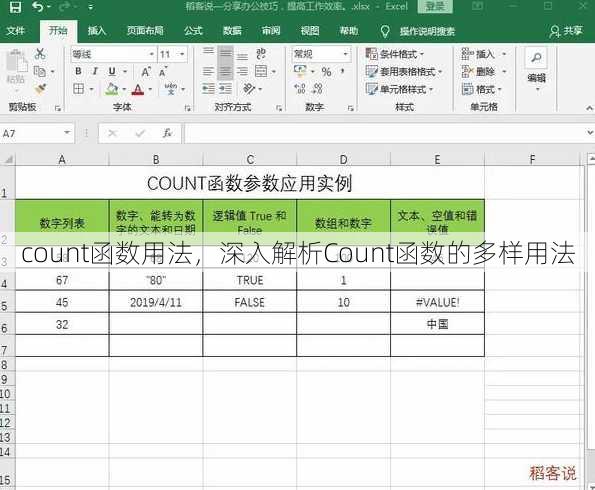Open the 文件 File tab

click(16, 31)
